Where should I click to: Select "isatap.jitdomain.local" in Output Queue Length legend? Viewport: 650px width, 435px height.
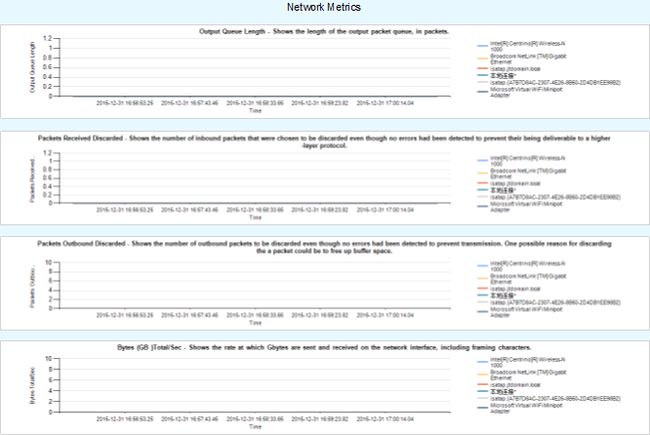click(x=515, y=69)
